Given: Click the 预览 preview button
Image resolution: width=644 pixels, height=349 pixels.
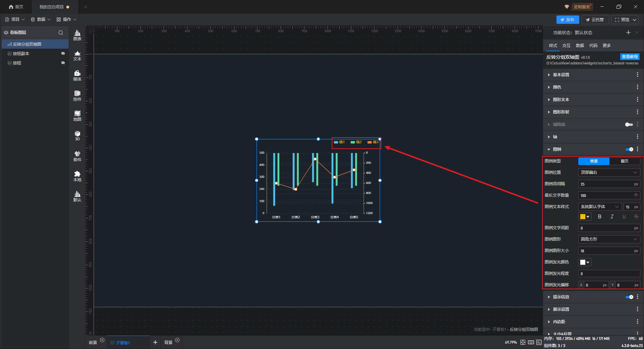Looking at the screenshot, I should (622, 20).
